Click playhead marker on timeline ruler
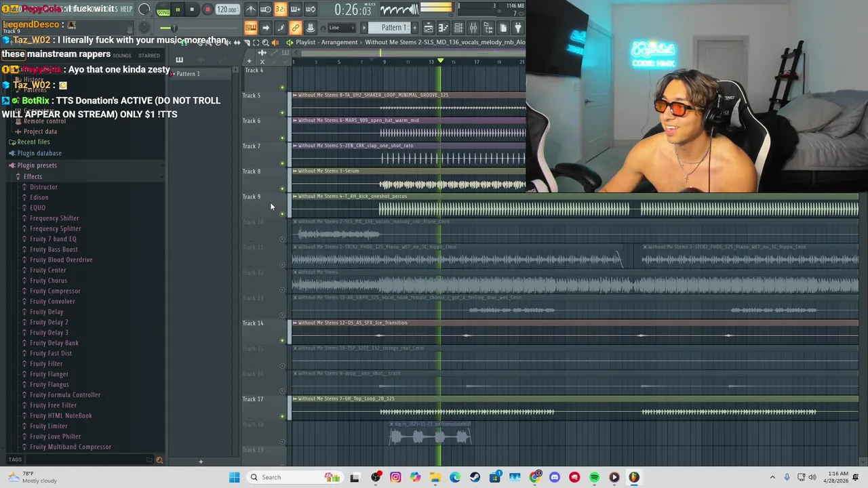This screenshot has width=868, height=488. point(440,61)
